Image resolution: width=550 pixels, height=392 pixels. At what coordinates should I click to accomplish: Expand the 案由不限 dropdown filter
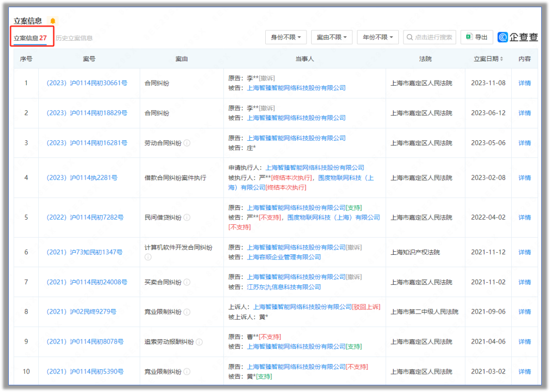click(x=332, y=37)
